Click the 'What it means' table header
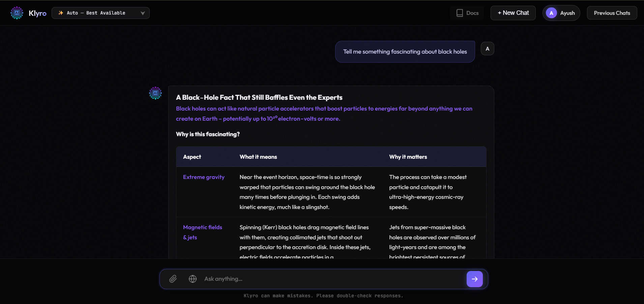 point(258,157)
